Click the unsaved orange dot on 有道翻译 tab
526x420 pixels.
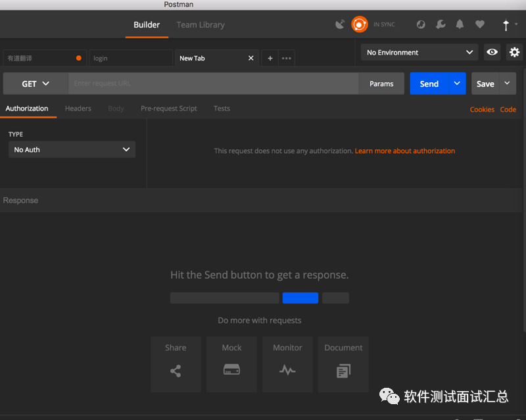click(x=78, y=58)
